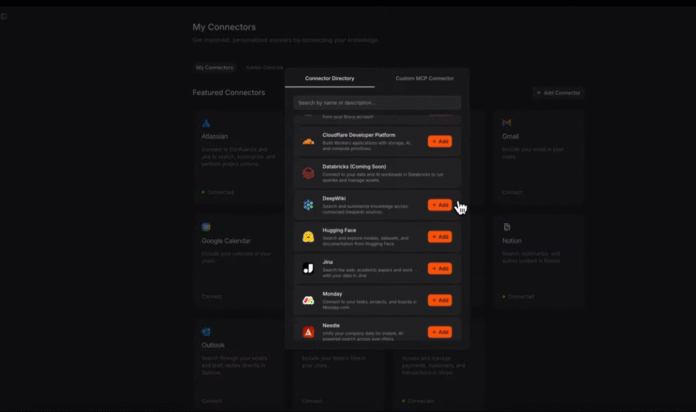Screen dimensions: 696x412
Task: Click Connected status on Atlassian card
Action: pos(218,192)
